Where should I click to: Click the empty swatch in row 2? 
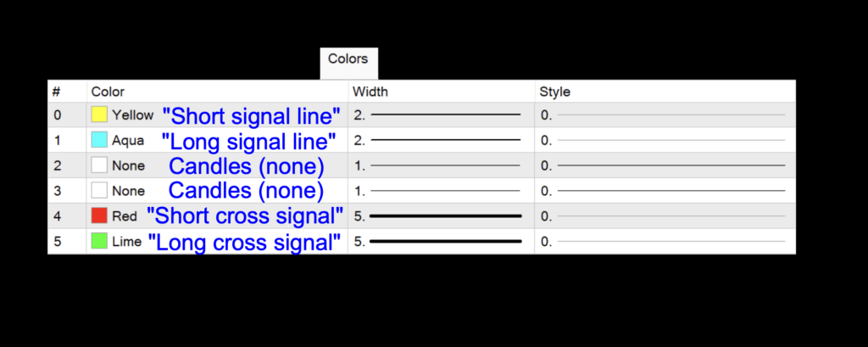(x=99, y=165)
